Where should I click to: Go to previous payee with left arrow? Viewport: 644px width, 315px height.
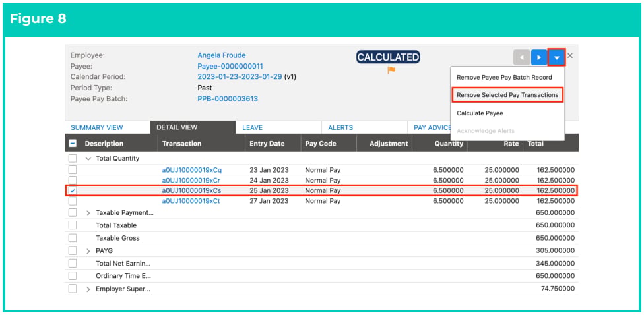(521, 57)
